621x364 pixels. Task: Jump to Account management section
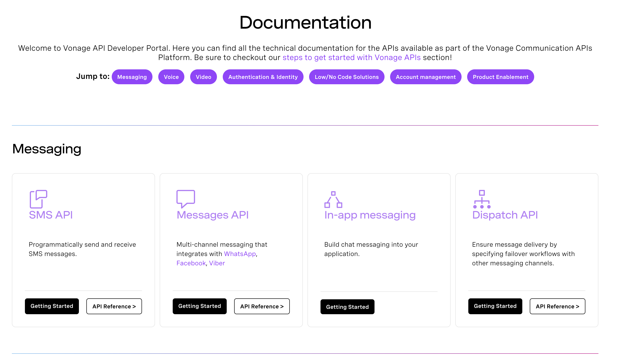426,77
